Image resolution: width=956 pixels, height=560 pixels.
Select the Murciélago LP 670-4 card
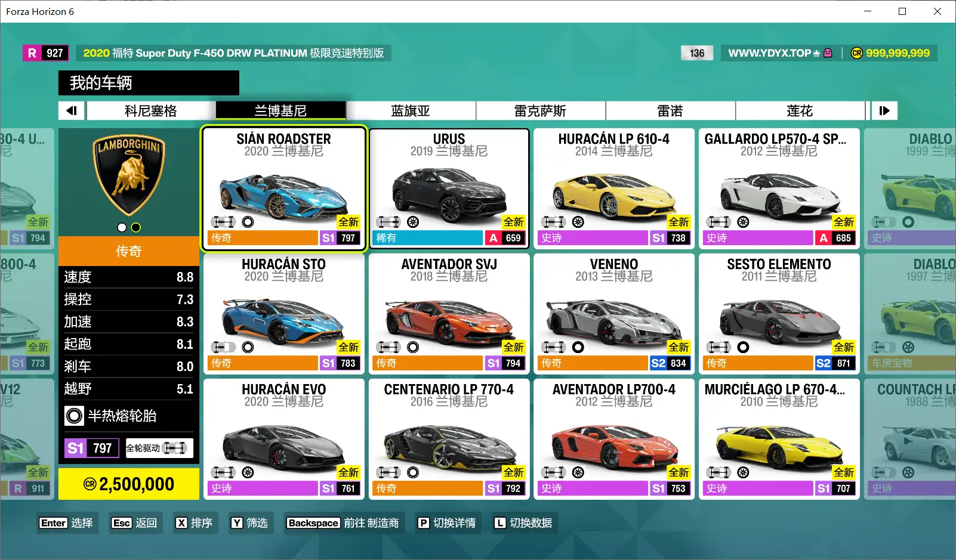pos(779,439)
